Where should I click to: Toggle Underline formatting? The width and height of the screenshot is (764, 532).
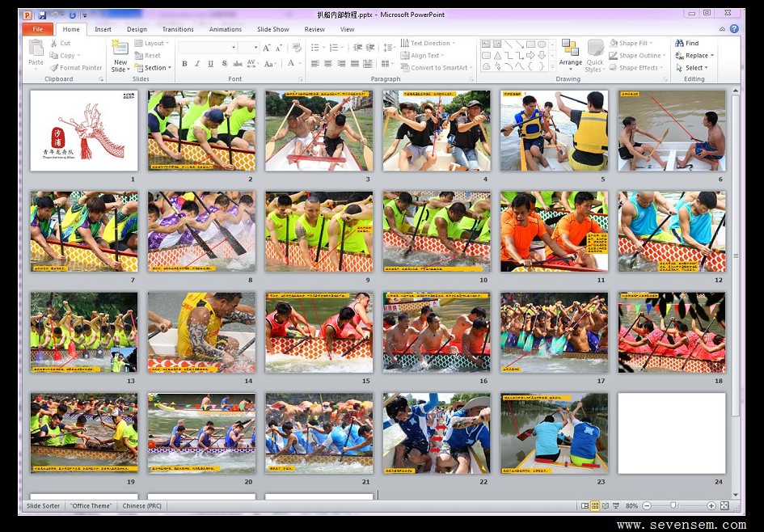pos(210,63)
